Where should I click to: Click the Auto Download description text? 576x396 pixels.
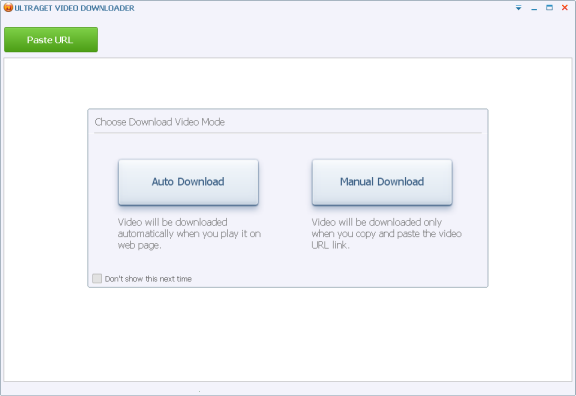189,234
